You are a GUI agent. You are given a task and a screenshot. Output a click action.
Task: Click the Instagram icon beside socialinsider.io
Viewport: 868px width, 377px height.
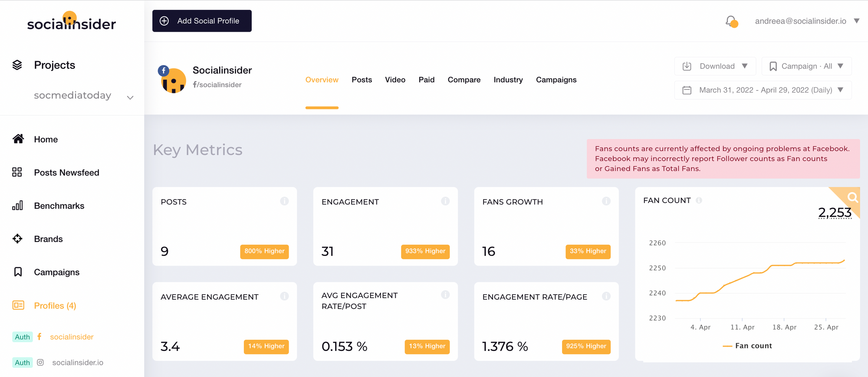point(40,362)
